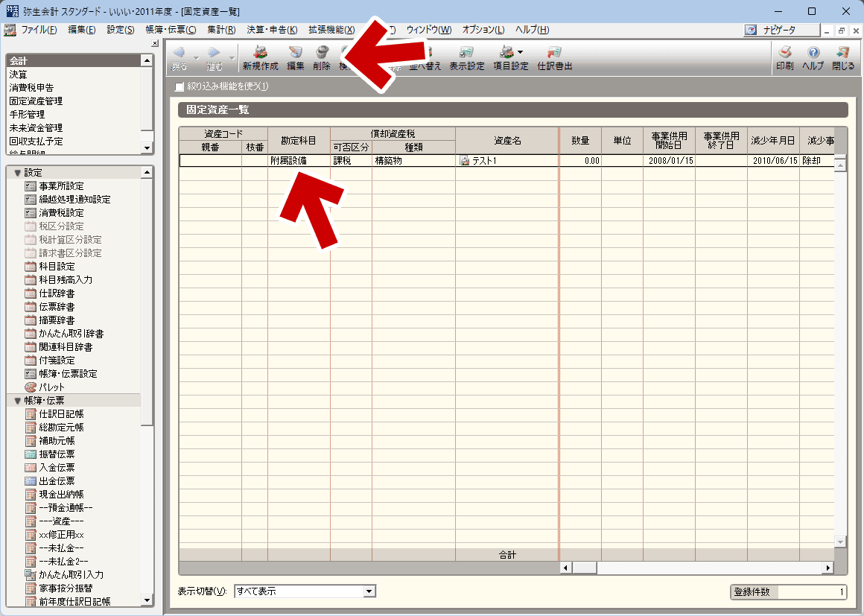This screenshot has height=616, width=864.
Task: Open パレット in the sidebar
Action: coord(51,387)
